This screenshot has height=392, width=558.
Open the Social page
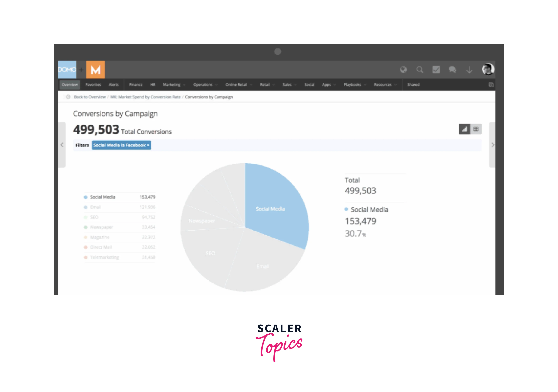[309, 85]
